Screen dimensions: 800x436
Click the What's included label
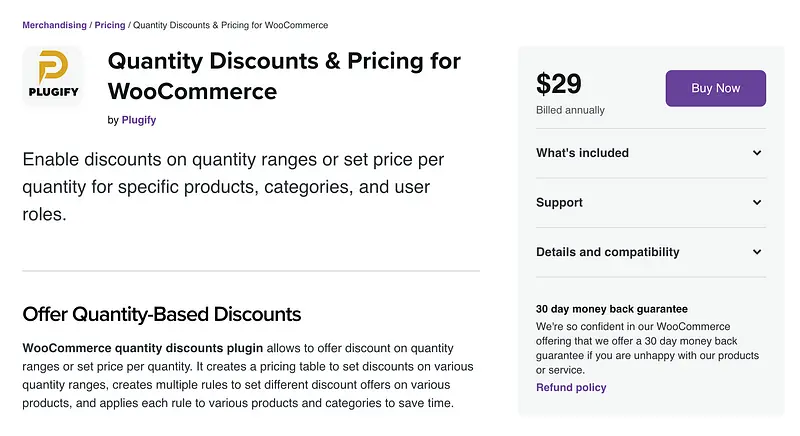tap(582, 153)
